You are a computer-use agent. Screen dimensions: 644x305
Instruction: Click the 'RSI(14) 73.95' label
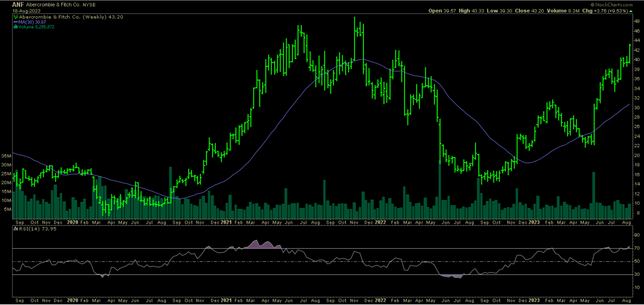[x=38, y=229]
